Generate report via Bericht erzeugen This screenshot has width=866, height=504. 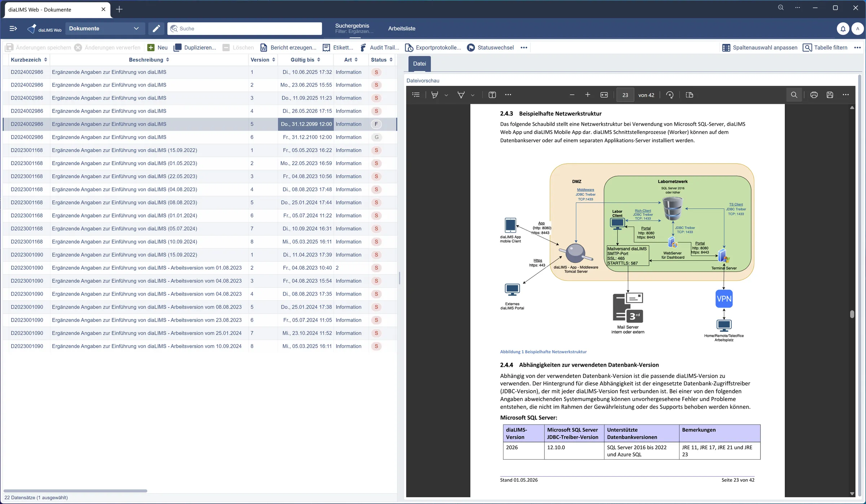pyautogui.click(x=288, y=48)
